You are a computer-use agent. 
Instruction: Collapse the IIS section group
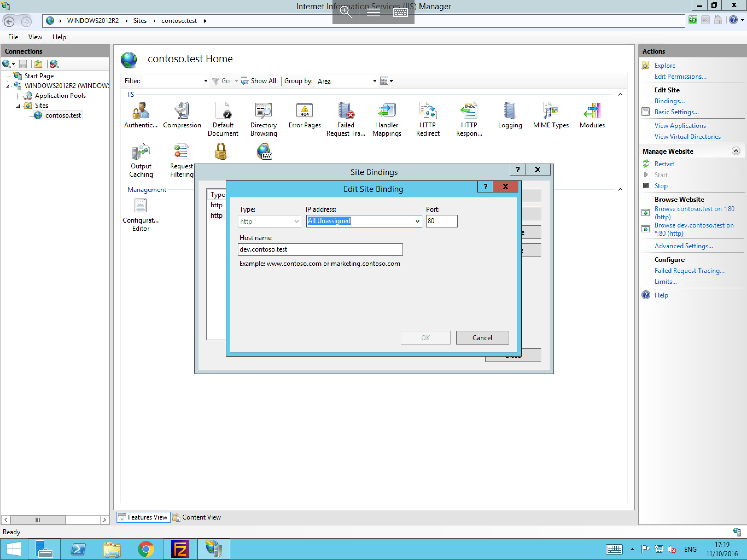620,95
